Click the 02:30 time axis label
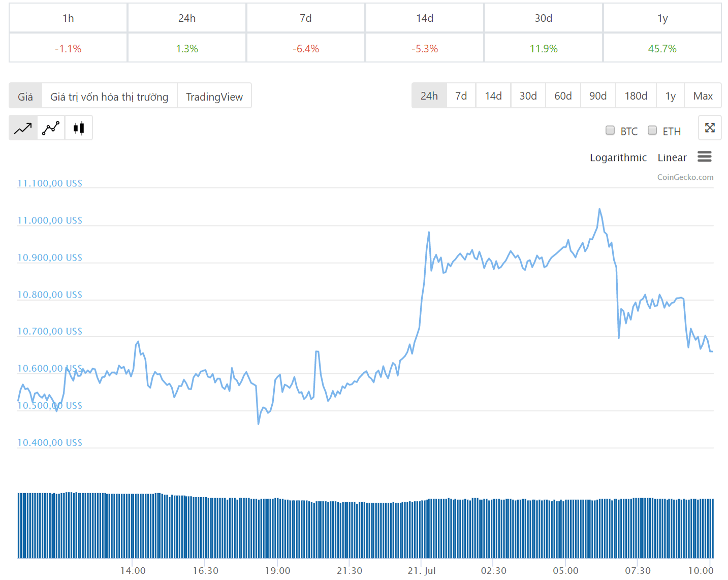 pos(494,570)
